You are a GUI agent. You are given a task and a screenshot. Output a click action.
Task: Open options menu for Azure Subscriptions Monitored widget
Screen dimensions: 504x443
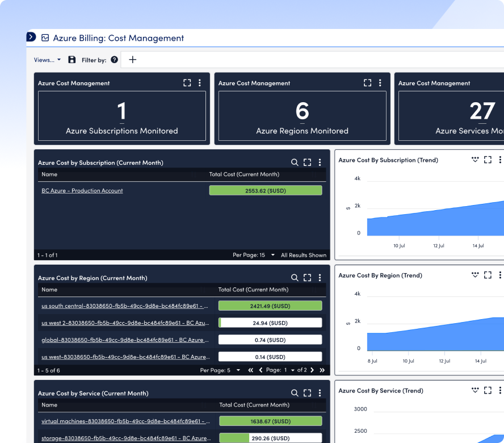pos(200,83)
